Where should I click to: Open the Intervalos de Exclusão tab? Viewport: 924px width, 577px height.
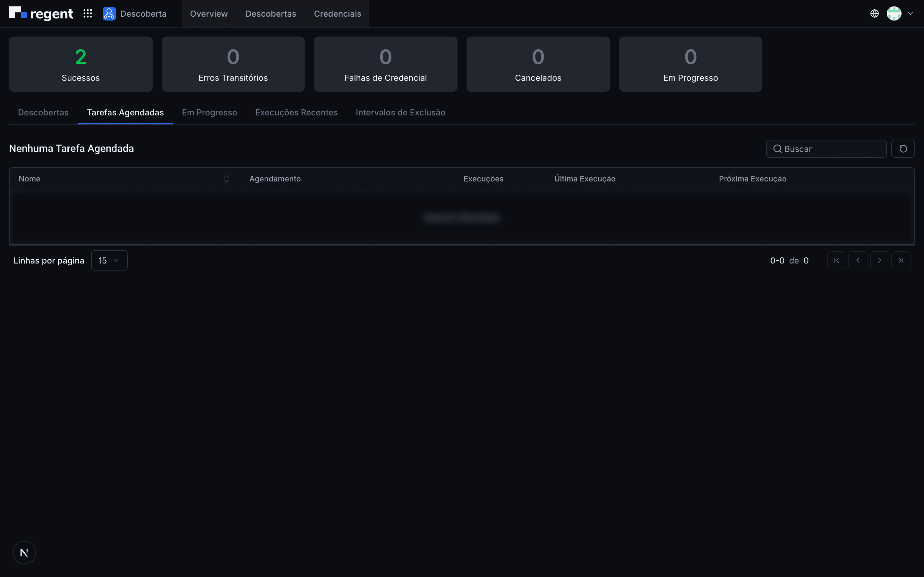tap(400, 113)
